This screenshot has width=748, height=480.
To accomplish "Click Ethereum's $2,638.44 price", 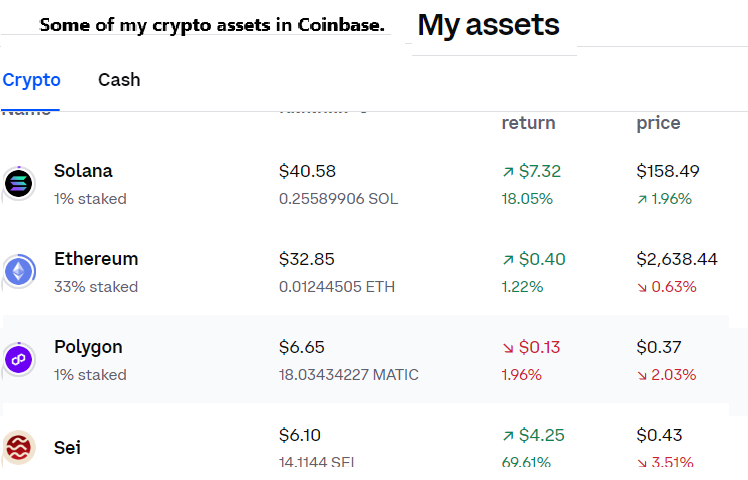I will pyautogui.click(x=677, y=259).
